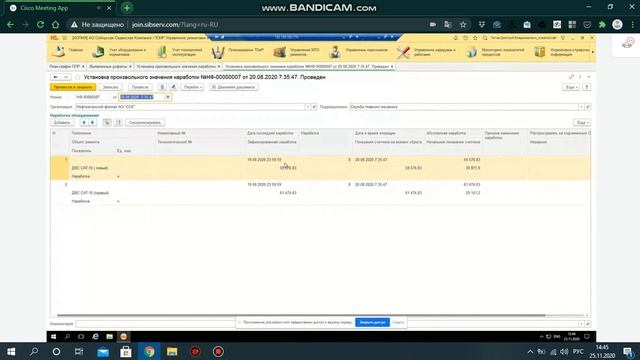Open the Управление нарядами и работами section
The height and width of the screenshot is (360, 640).
coord(427,52)
